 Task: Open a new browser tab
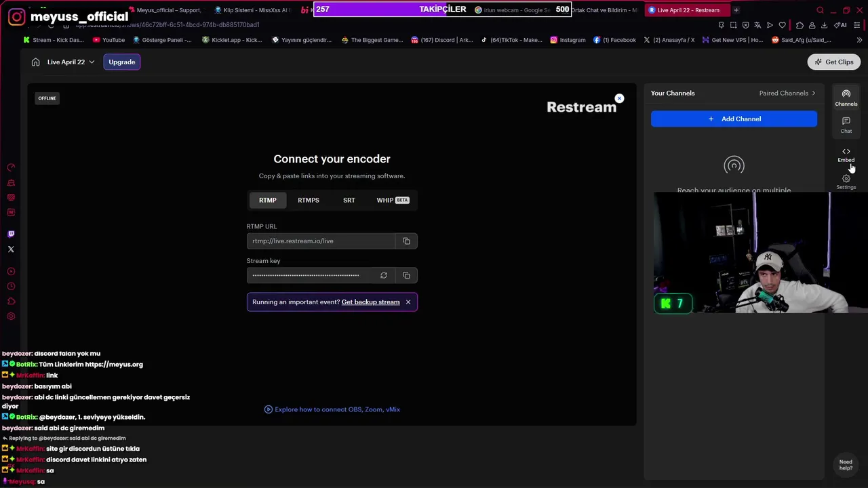[x=736, y=10]
